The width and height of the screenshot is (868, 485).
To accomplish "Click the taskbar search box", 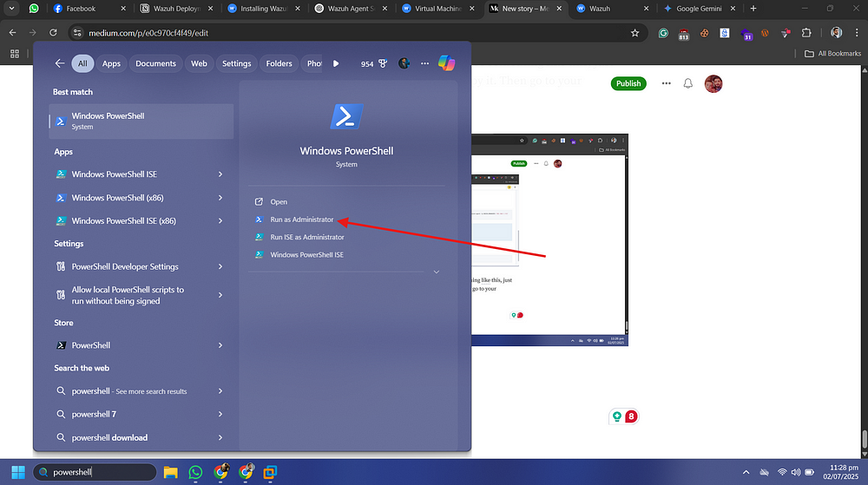I will pyautogui.click(x=95, y=472).
